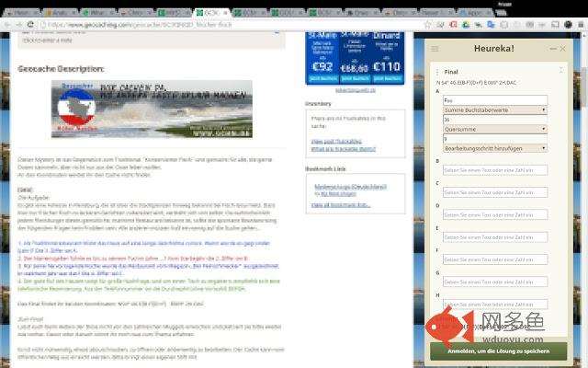Click the intermediate result field showing 36
Image resolution: width=588 pixels, height=368 pixels.
point(495,120)
